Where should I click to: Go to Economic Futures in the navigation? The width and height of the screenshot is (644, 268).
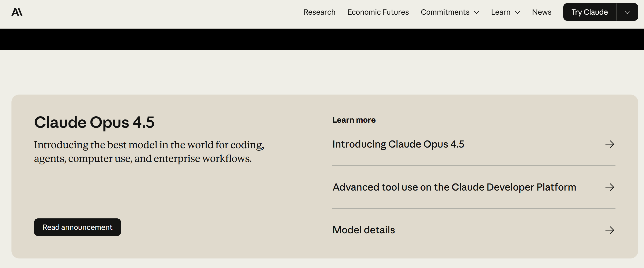click(378, 12)
